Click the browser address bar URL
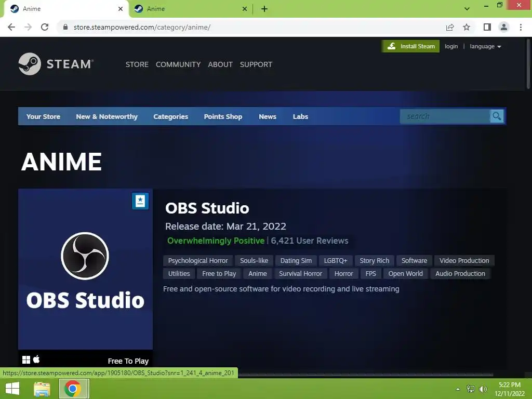Image resolution: width=532 pixels, height=399 pixels. point(142,27)
